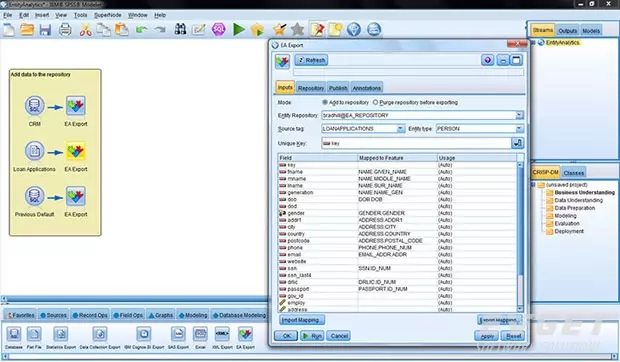The width and height of the screenshot is (620, 362).
Task: Click the green Undo arrow icon
Action: 142,30
